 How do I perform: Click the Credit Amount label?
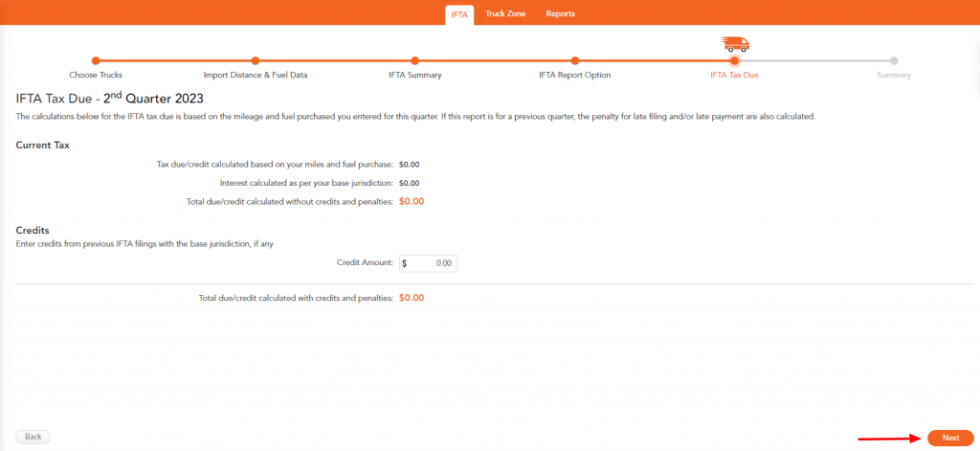pyautogui.click(x=365, y=262)
